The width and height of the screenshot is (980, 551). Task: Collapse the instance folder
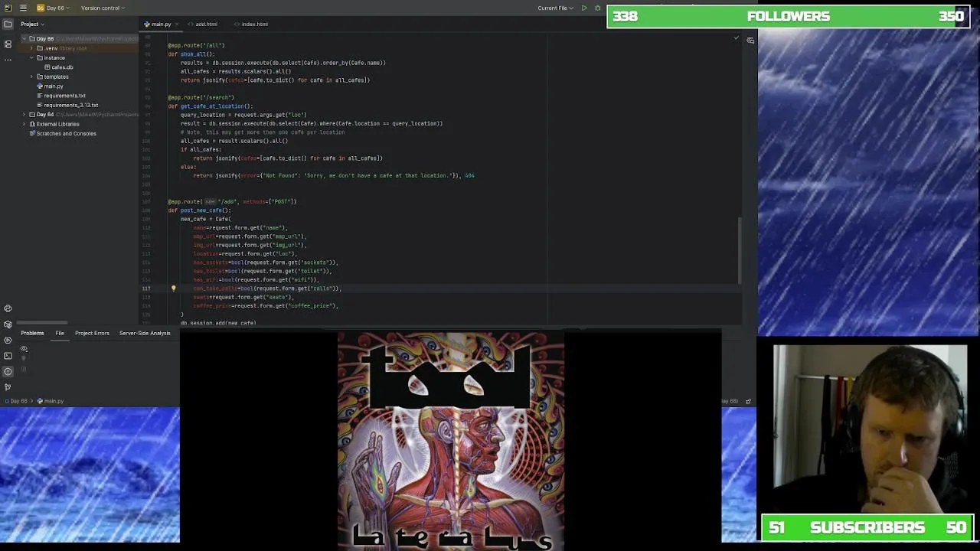coord(31,57)
